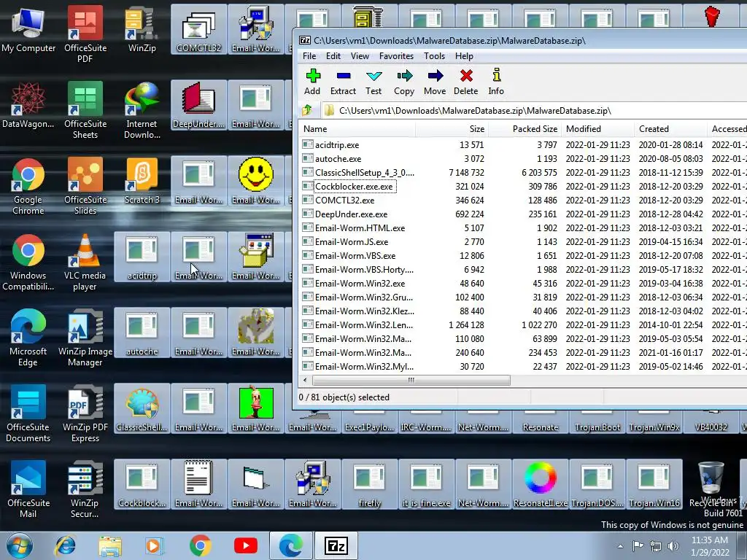Run Test on the archive

pos(373,82)
